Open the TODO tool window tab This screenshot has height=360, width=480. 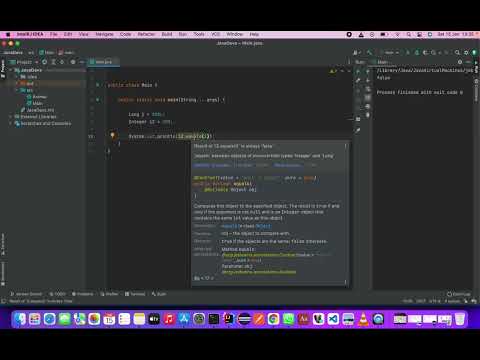[57, 294]
